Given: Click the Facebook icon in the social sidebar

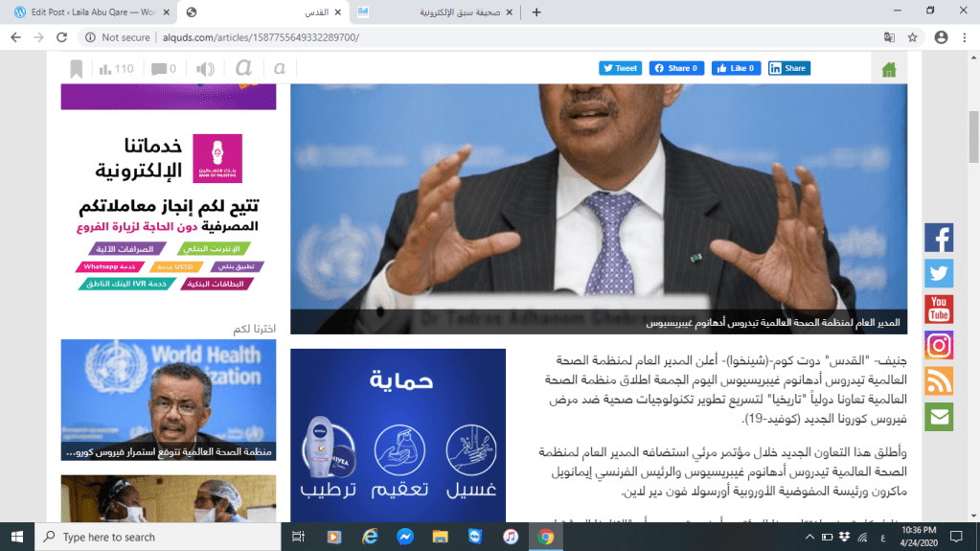Looking at the screenshot, I should pos(939,238).
